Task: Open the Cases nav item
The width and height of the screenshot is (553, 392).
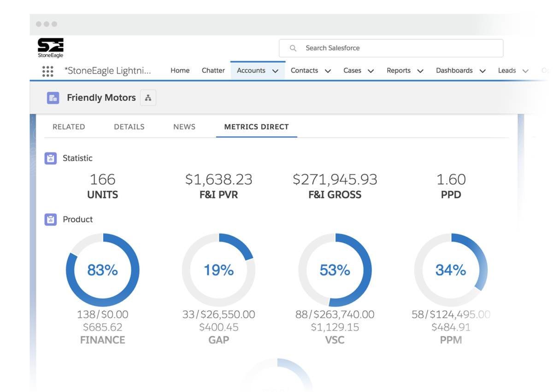Action: [353, 70]
